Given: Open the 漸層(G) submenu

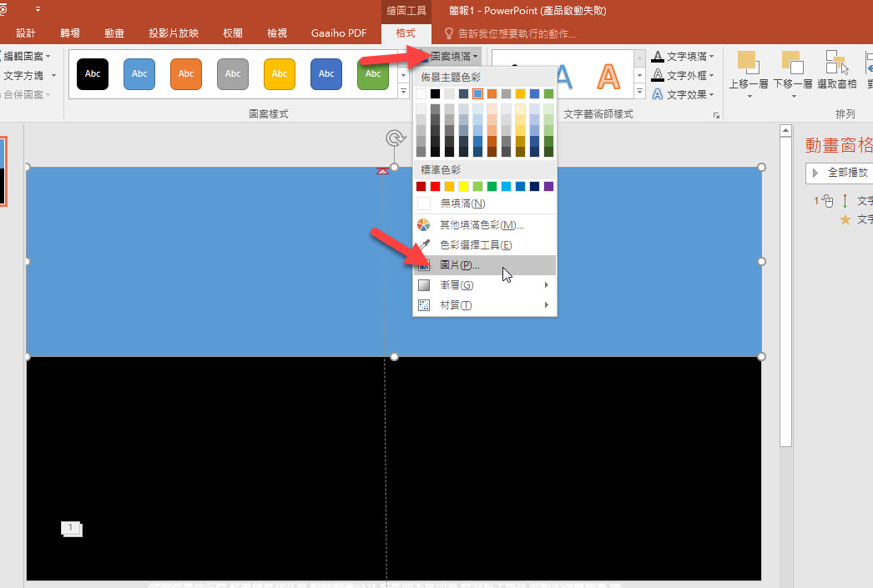Looking at the screenshot, I should 484,284.
